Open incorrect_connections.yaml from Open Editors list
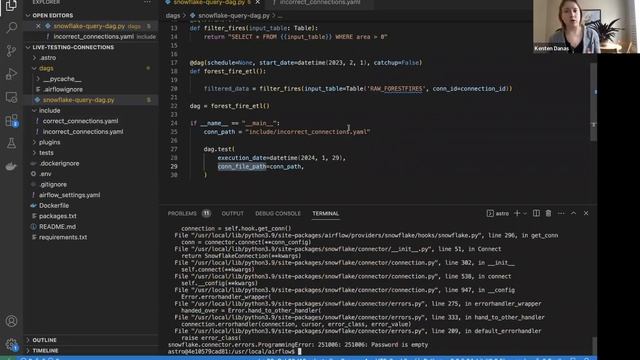The height and width of the screenshot is (360, 640). click(x=93, y=37)
